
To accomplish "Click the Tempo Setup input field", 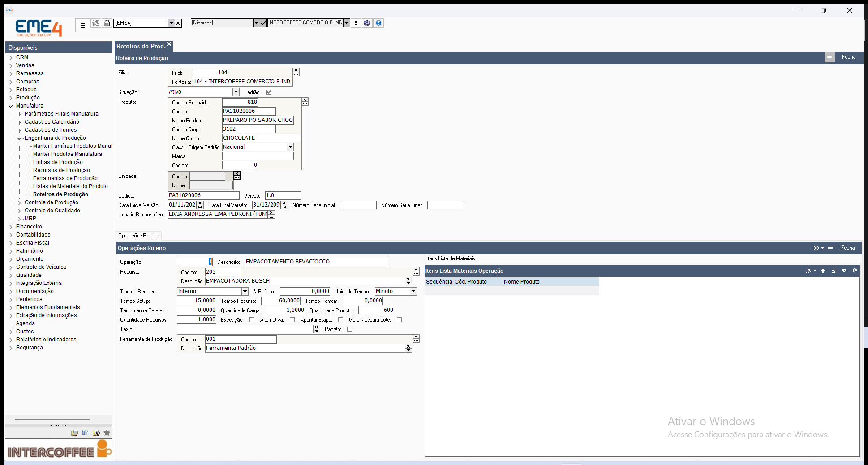I will [x=197, y=301].
